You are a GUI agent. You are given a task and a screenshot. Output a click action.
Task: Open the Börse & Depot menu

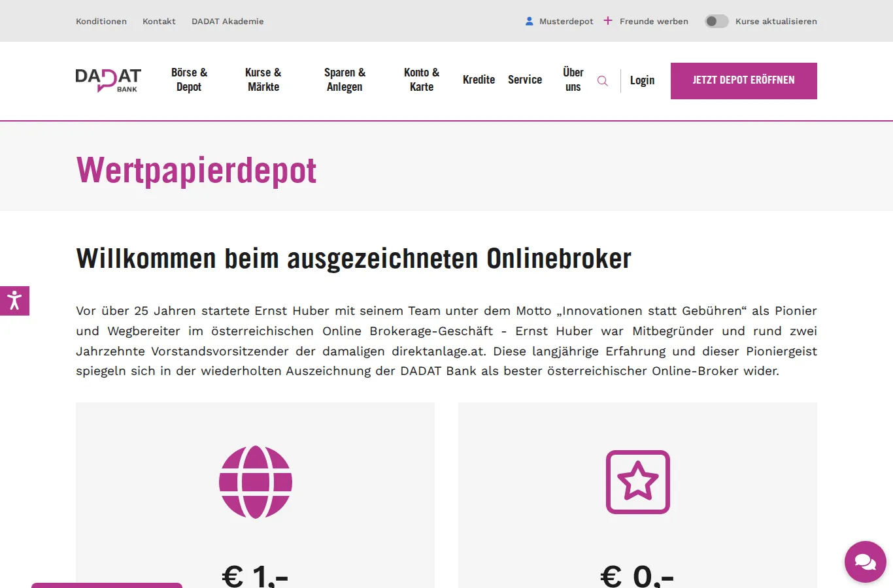click(189, 80)
